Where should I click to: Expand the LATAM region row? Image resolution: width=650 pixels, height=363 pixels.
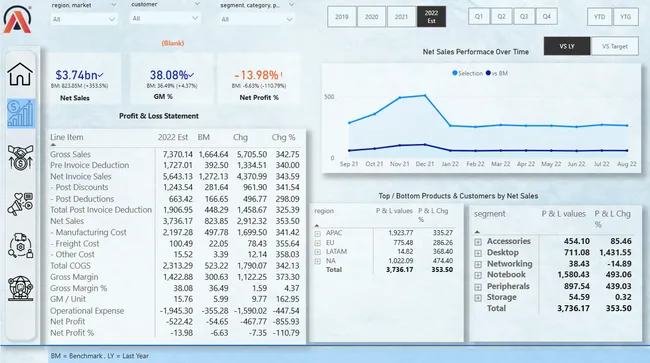click(x=318, y=252)
